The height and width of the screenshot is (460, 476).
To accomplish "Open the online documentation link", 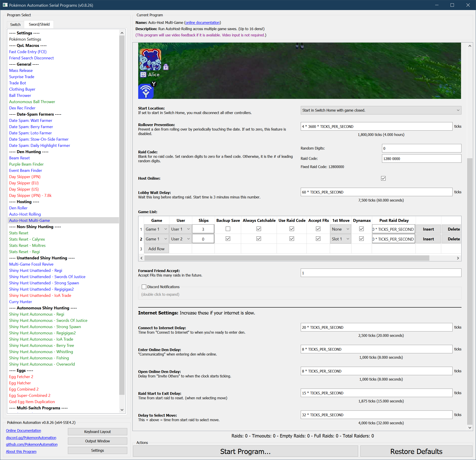I will click(203, 23).
